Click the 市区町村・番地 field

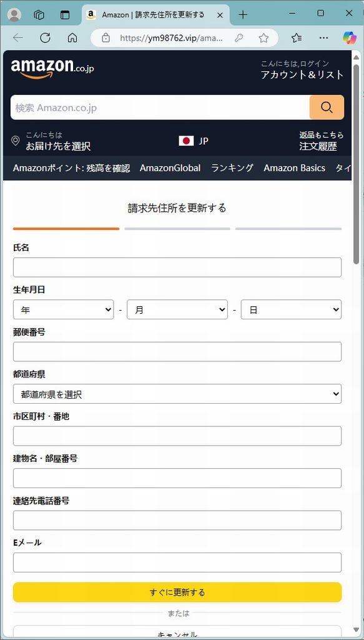[x=177, y=436]
